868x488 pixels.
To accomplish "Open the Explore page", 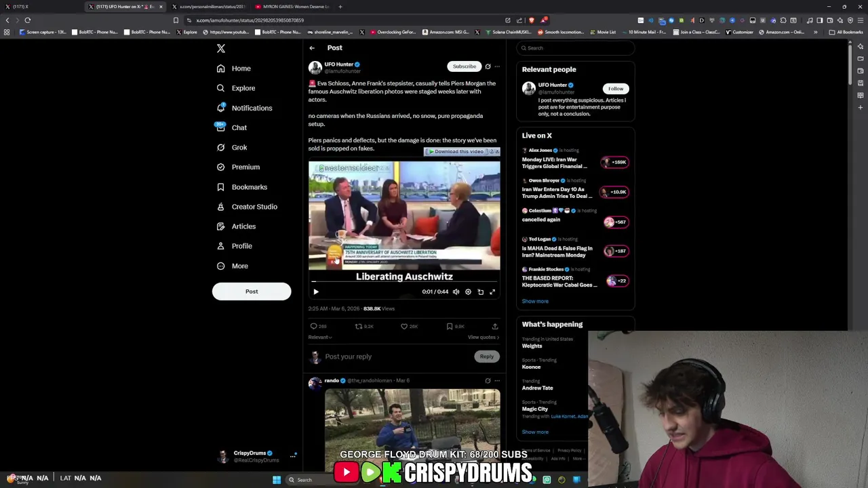I will 236,88.
